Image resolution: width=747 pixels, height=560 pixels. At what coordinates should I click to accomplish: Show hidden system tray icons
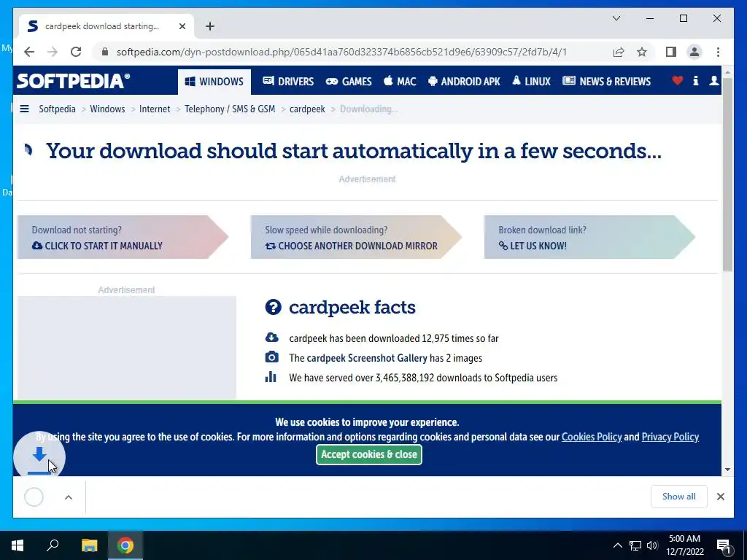click(x=617, y=545)
